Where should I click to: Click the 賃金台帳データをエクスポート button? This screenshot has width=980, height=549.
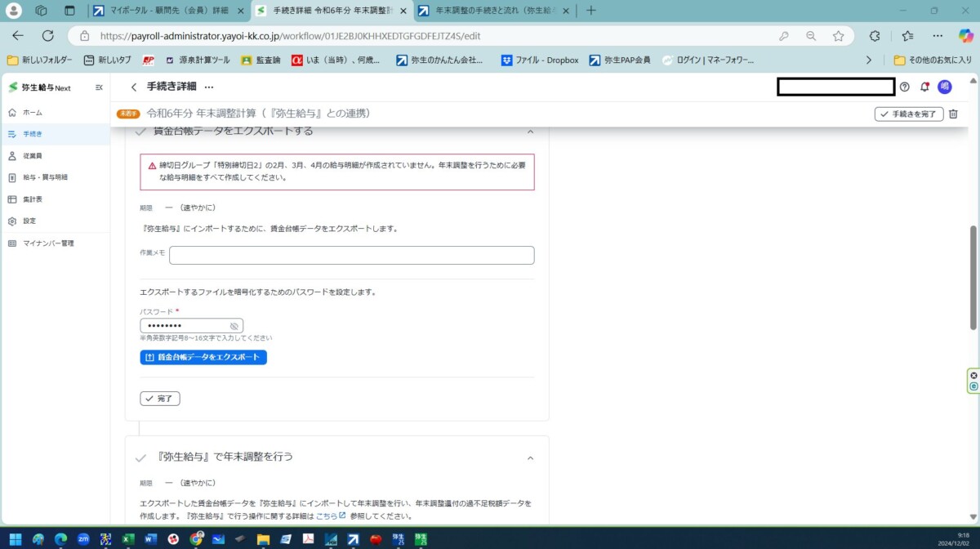(x=203, y=357)
